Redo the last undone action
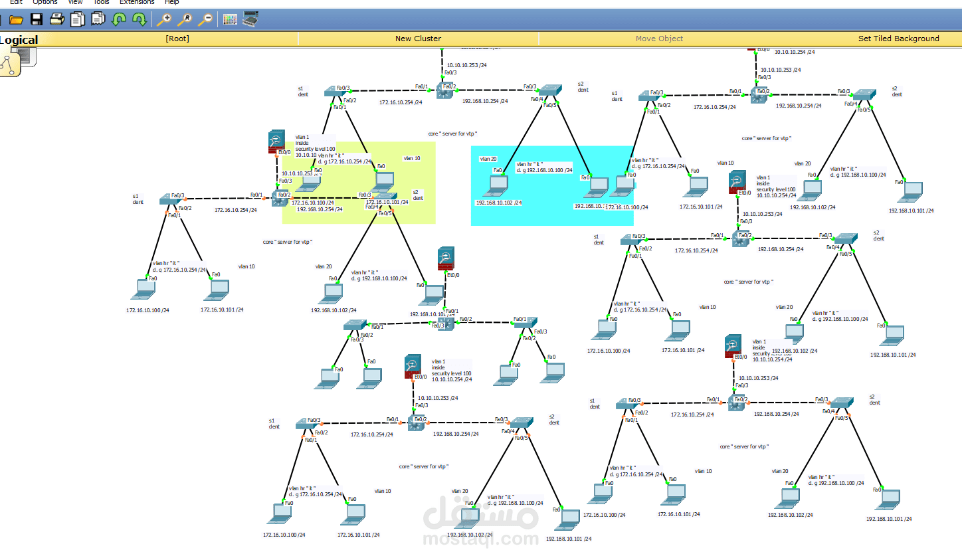962x560 pixels. point(139,19)
